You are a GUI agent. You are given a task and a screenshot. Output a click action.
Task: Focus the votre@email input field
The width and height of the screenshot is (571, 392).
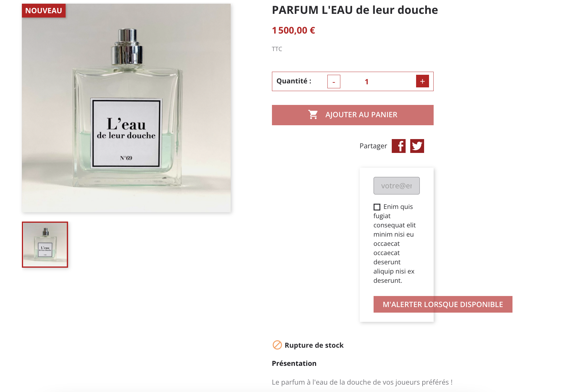click(397, 186)
